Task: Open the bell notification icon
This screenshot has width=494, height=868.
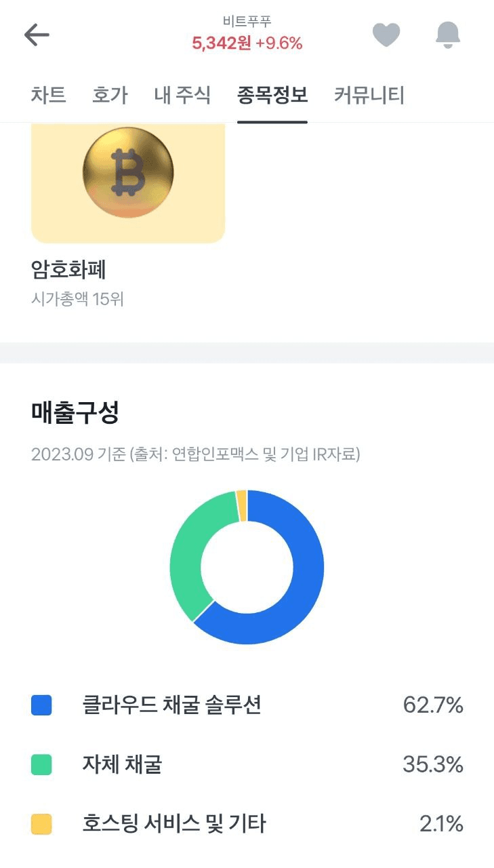Action: (x=447, y=35)
